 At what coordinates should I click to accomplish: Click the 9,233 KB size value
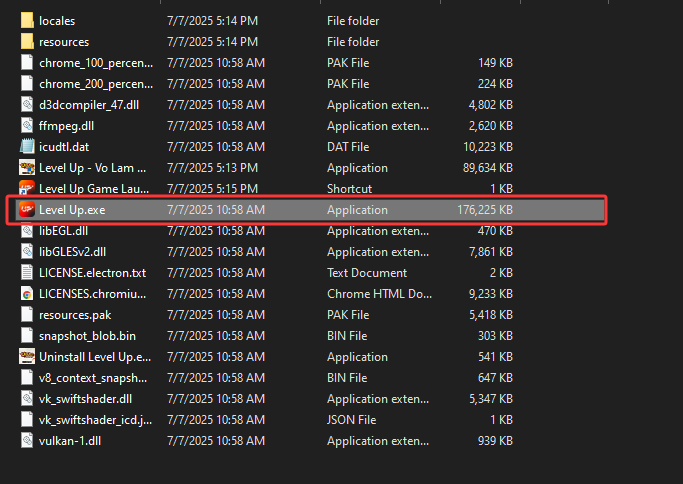pyautogui.click(x=491, y=294)
